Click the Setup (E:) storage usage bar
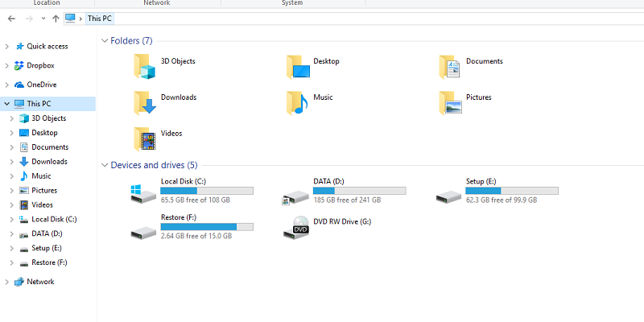This screenshot has height=322, width=644. [x=512, y=191]
